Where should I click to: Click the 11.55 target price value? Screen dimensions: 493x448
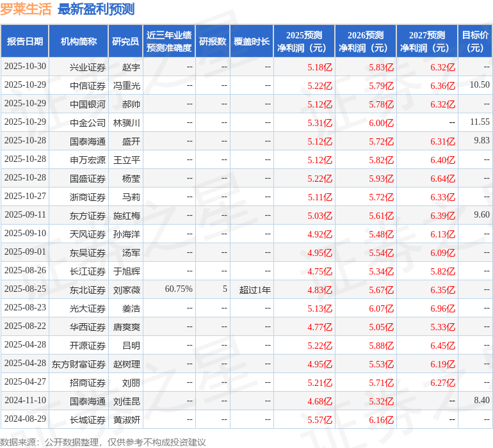tap(479, 122)
